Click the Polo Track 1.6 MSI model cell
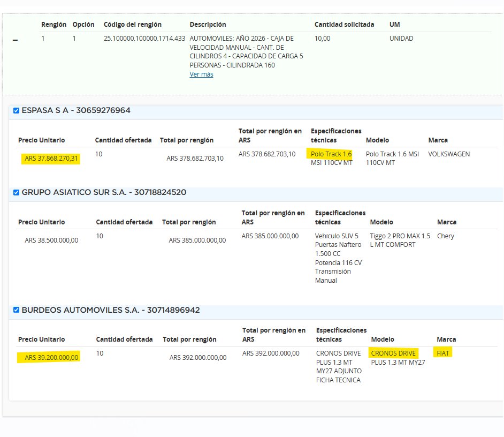The image size is (504, 437). point(392,159)
